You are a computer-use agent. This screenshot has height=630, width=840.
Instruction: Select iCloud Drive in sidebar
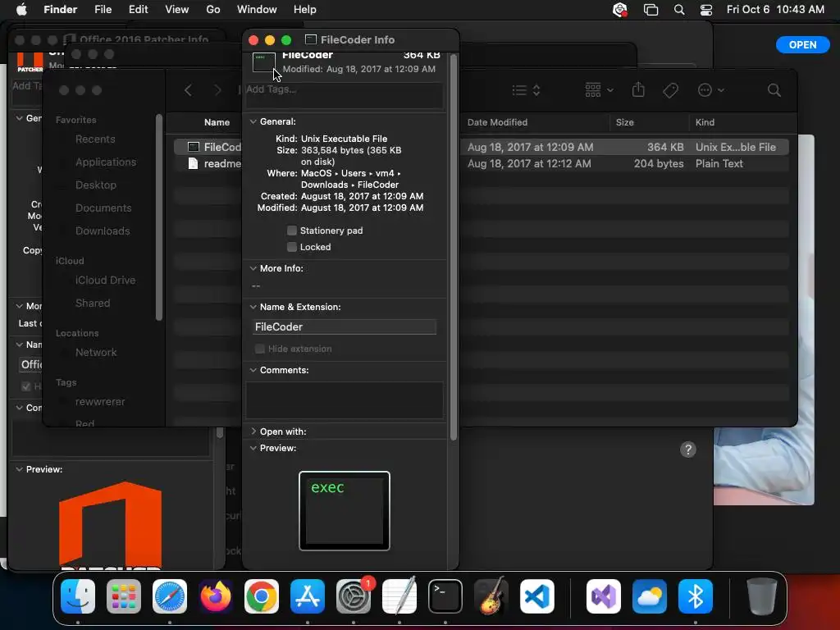coord(105,281)
